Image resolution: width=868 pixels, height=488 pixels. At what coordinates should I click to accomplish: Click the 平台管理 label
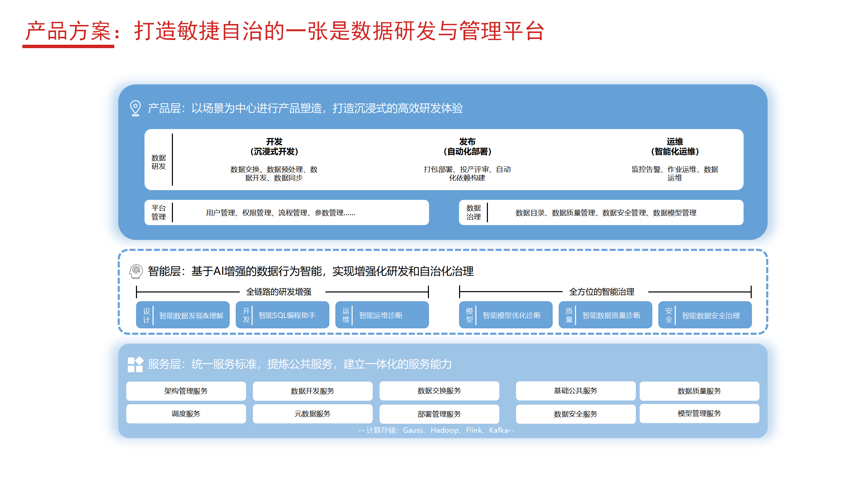pos(159,212)
